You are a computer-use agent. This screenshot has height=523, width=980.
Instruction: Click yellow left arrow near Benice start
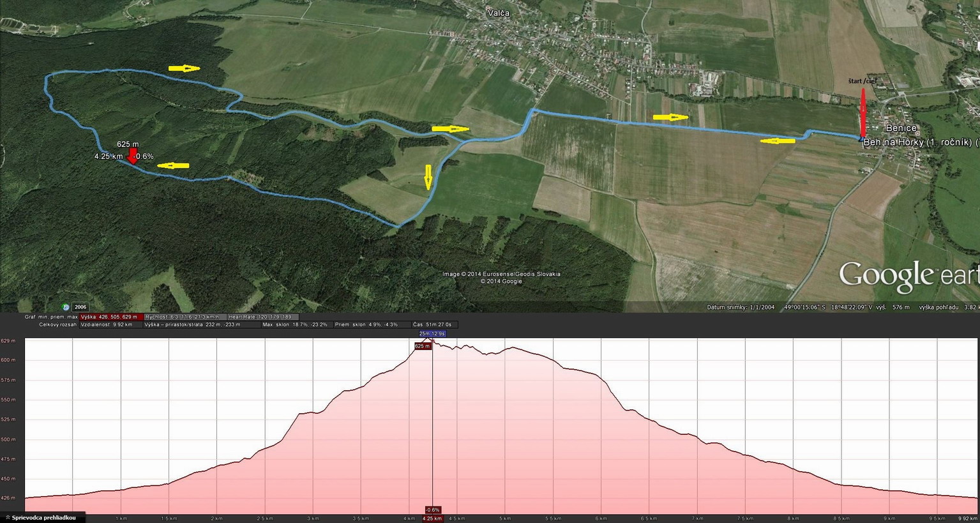778,141
